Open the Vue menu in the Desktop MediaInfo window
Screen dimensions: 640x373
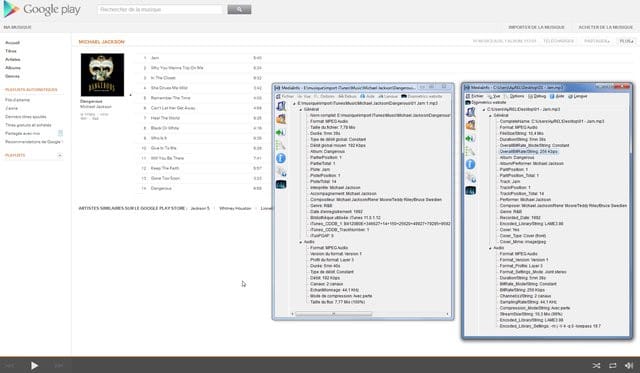(494, 96)
